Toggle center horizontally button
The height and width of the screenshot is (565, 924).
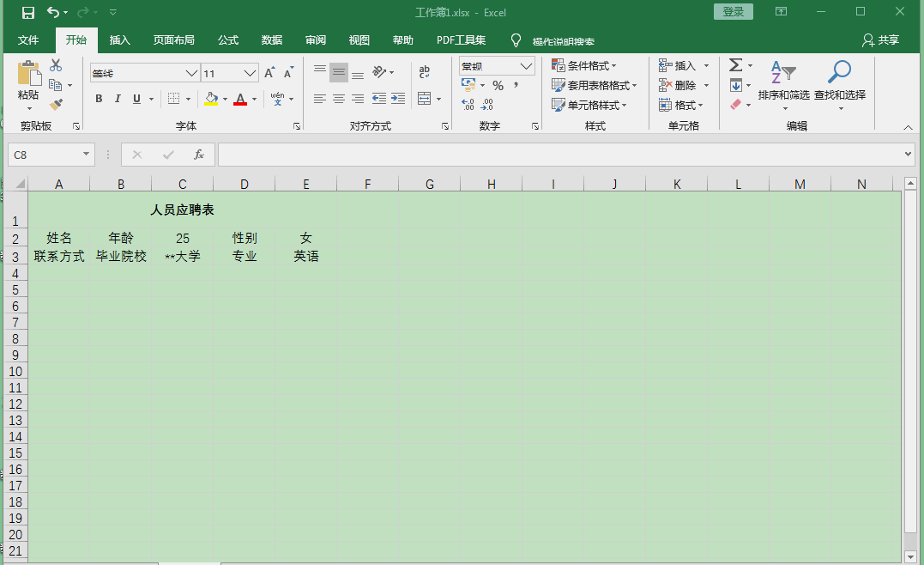[339, 99]
